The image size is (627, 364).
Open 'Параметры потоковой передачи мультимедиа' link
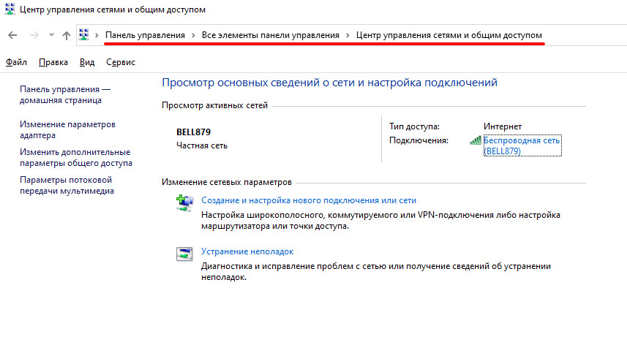click(67, 185)
